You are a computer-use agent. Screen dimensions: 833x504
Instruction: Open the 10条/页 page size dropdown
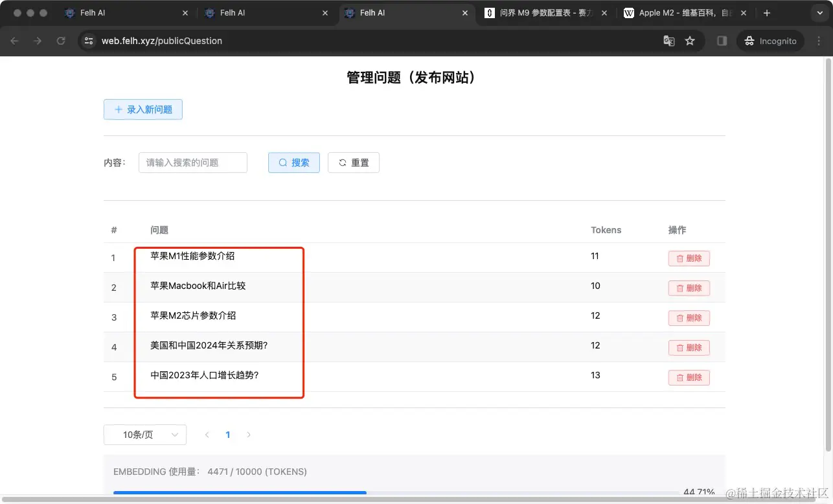(x=145, y=435)
